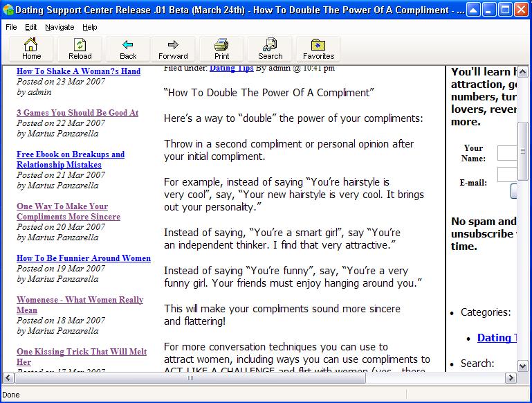Click the horizontal scrollbar left arrow
Screen dimensions: 532x403
coord(8,378)
